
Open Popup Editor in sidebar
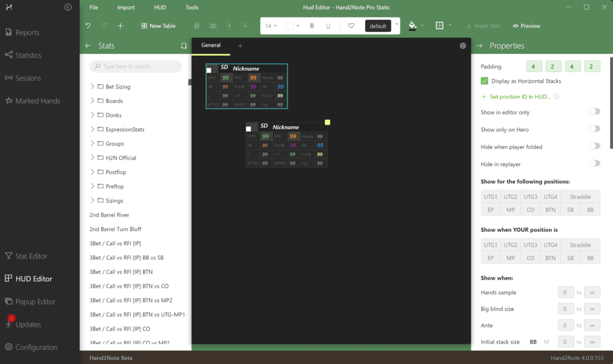(x=30, y=302)
